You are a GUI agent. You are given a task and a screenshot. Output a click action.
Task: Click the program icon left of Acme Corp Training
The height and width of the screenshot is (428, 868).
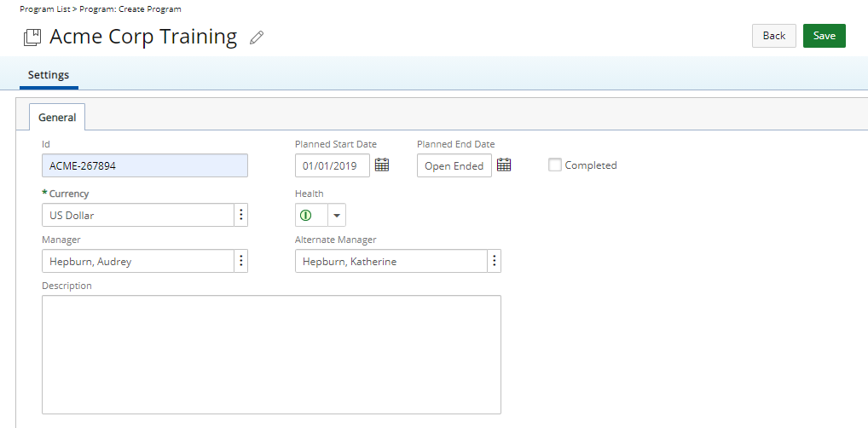(x=32, y=38)
